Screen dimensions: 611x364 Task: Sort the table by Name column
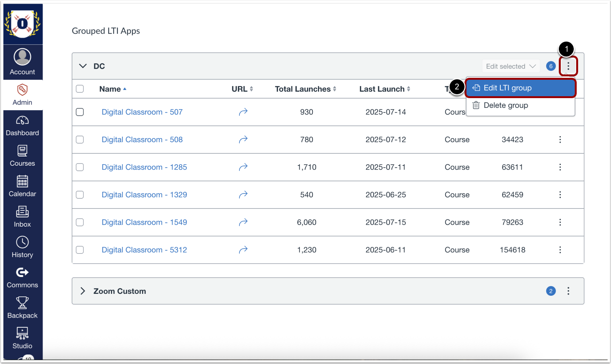[x=113, y=89]
